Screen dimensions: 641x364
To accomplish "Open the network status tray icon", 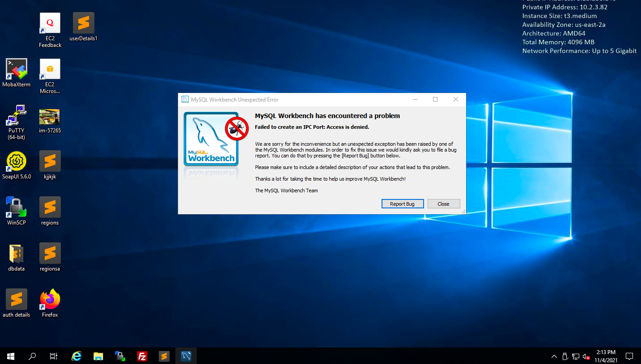I will click(576, 356).
